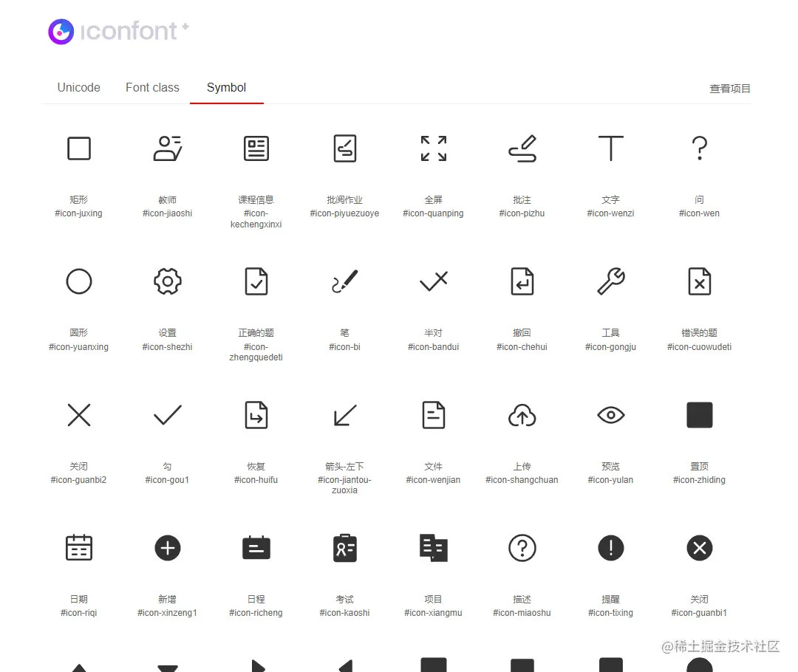The width and height of the screenshot is (798, 672).
Task: Click the #icon-wenjian label text
Action: (434, 480)
